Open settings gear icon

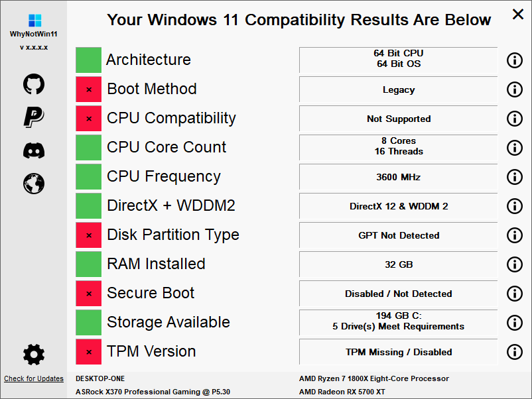[x=34, y=355]
